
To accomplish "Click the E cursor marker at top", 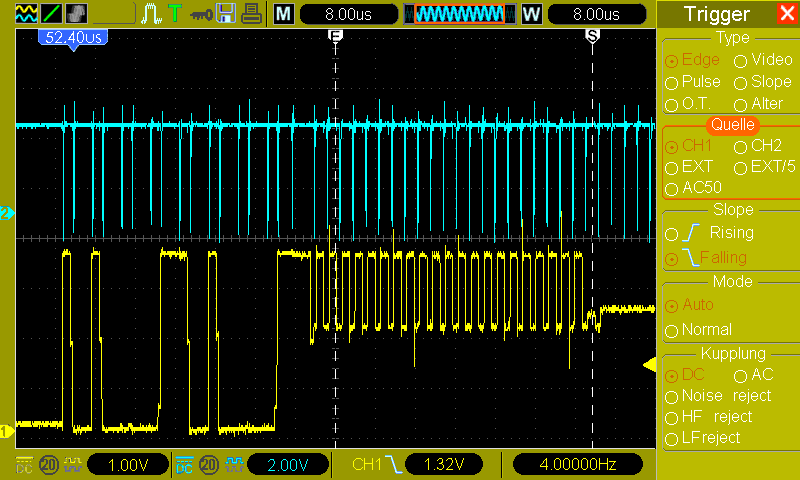I will click(x=335, y=36).
